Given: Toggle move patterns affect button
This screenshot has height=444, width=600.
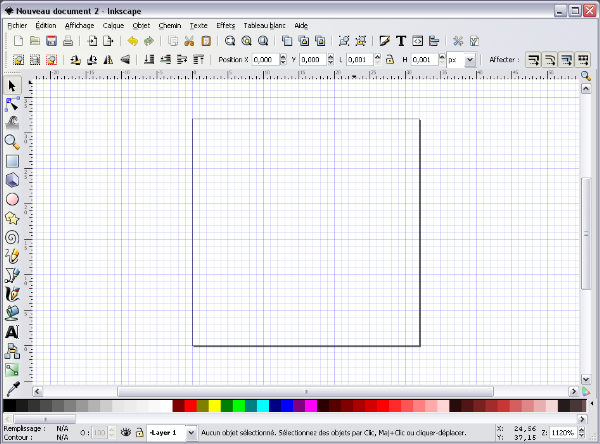Looking at the screenshot, I should pos(582,60).
